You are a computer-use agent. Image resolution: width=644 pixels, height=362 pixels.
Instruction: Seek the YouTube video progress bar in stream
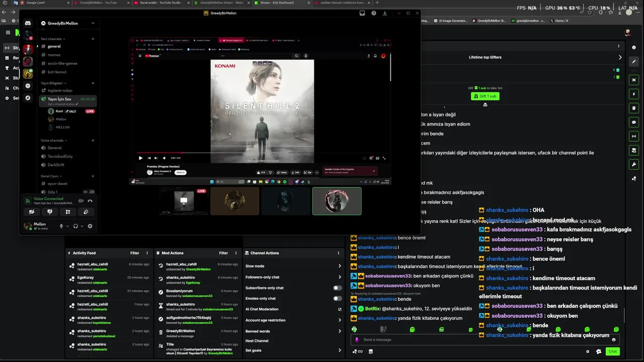(x=262, y=153)
